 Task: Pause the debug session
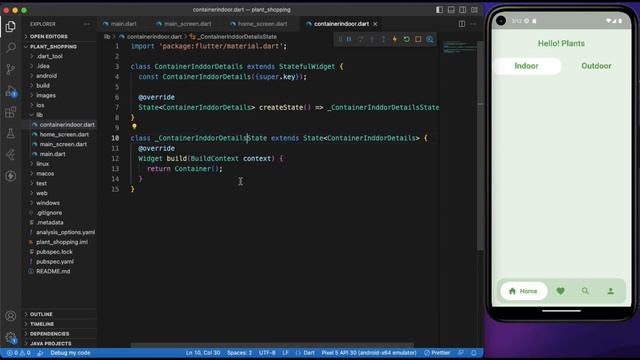coord(349,39)
